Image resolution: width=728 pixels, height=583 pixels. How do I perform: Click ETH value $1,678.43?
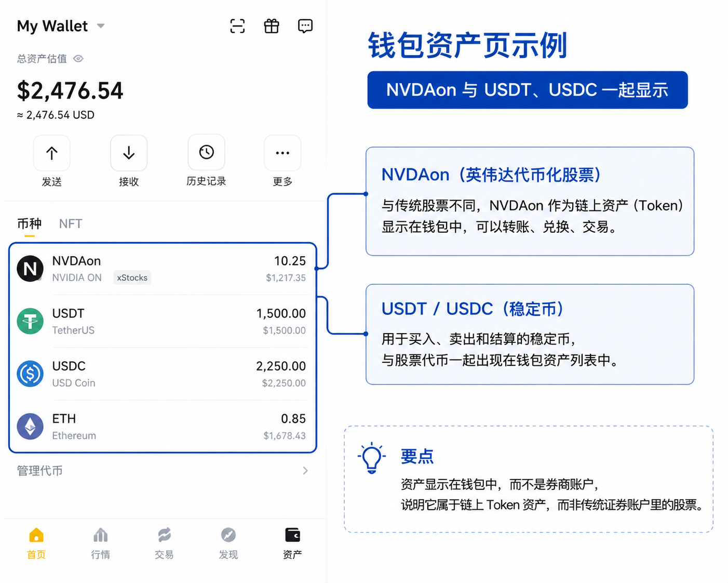coord(285,436)
